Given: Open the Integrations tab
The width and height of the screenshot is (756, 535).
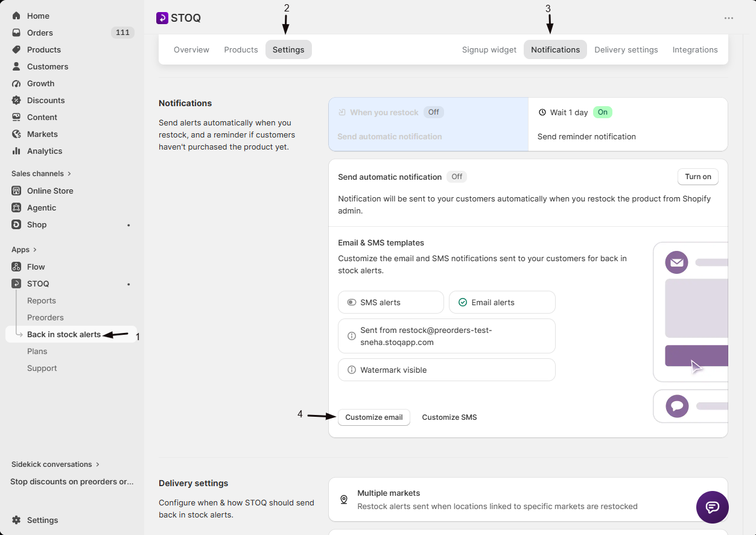Looking at the screenshot, I should (x=695, y=49).
